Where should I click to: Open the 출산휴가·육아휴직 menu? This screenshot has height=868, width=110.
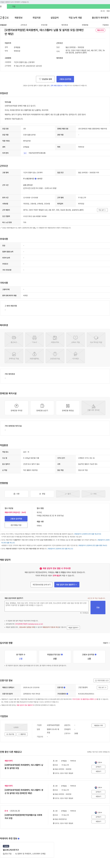[x=100, y=18]
